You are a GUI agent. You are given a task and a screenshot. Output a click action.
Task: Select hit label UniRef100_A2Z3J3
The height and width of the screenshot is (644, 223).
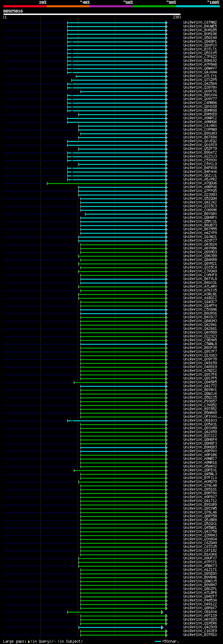click(x=200, y=156)
